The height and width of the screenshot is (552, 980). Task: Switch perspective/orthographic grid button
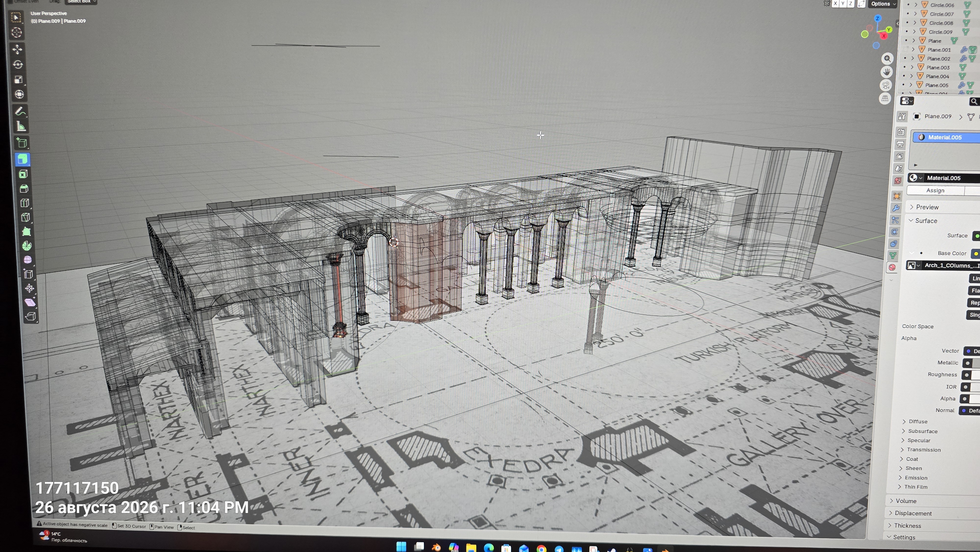(885, 98)
